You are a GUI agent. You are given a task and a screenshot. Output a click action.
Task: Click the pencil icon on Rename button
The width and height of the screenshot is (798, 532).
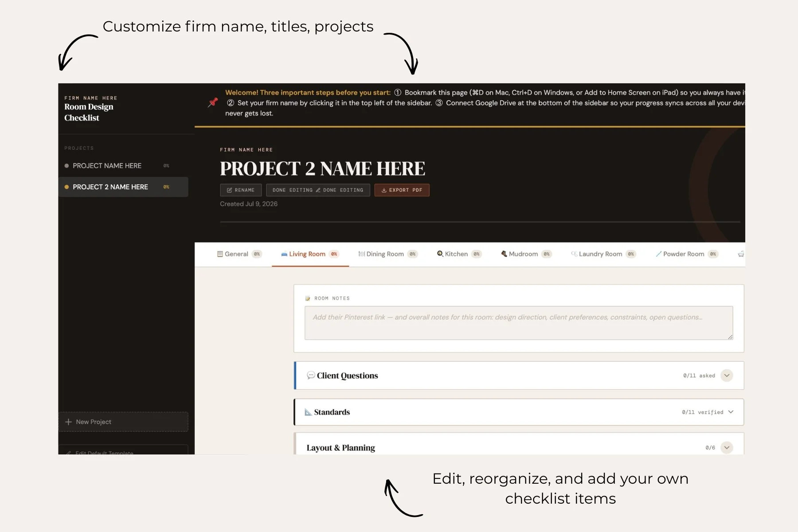point(229,190)
